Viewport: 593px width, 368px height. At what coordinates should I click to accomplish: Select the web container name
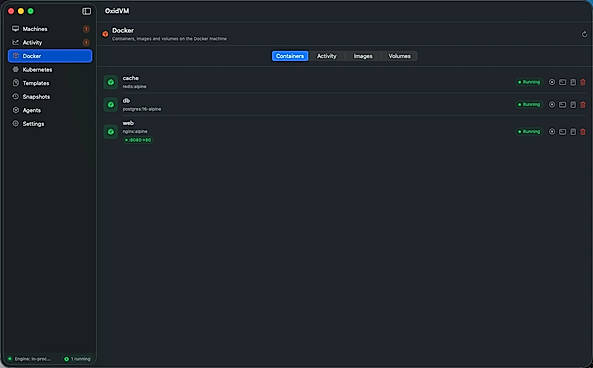(x=128, y=123)
